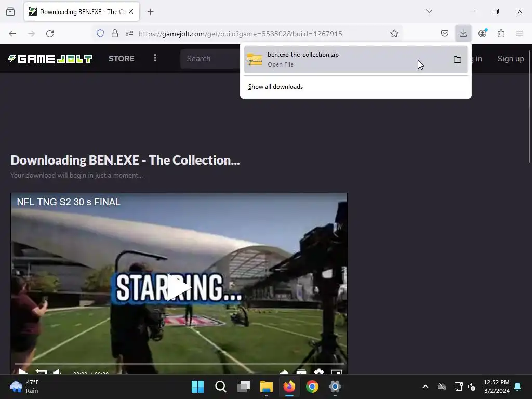
Task: Close the Downloading BEN.EXE tab
Action: [131, 11]
